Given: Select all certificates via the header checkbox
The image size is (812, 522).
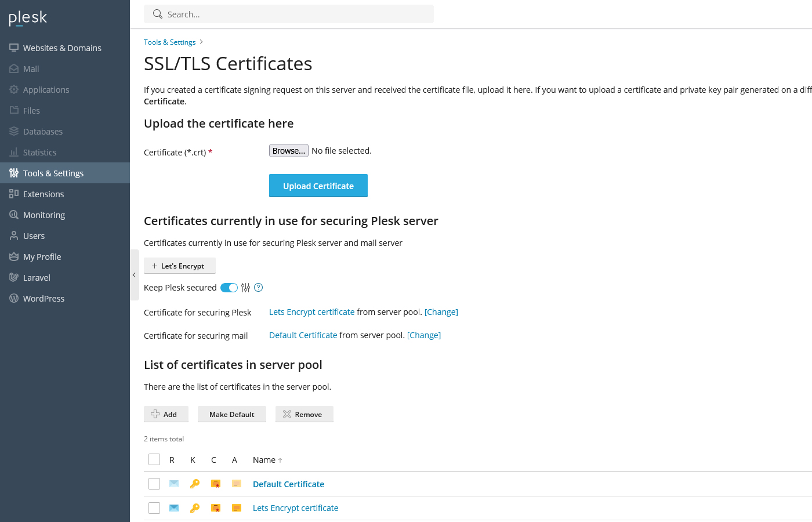Looking at the screenshot, I should [x=154, y=459].
